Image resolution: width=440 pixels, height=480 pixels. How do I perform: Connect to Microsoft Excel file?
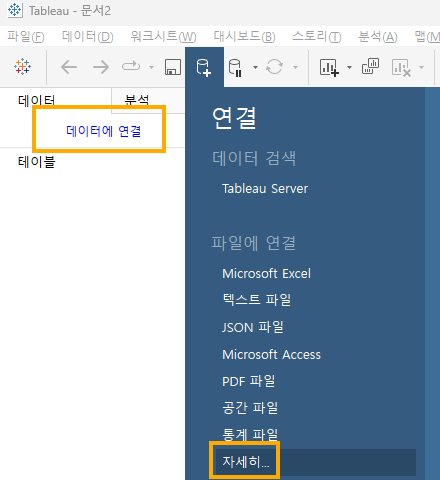click(x=266, y=274)
